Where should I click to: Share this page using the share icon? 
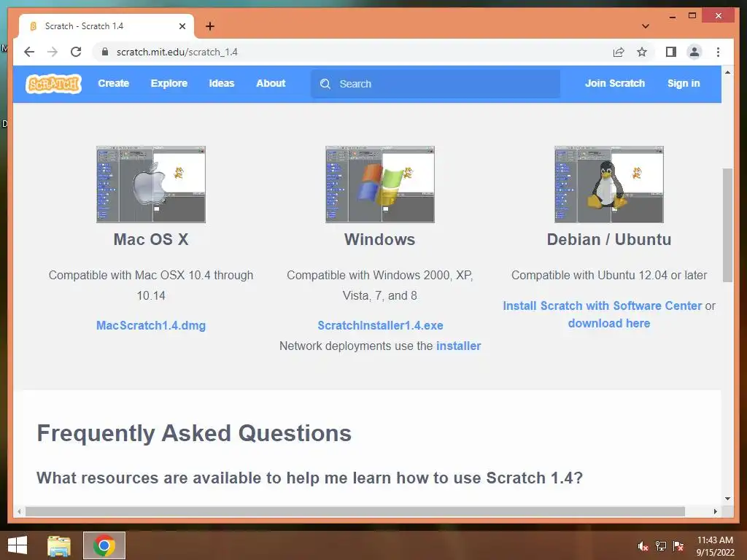point(619,52)
